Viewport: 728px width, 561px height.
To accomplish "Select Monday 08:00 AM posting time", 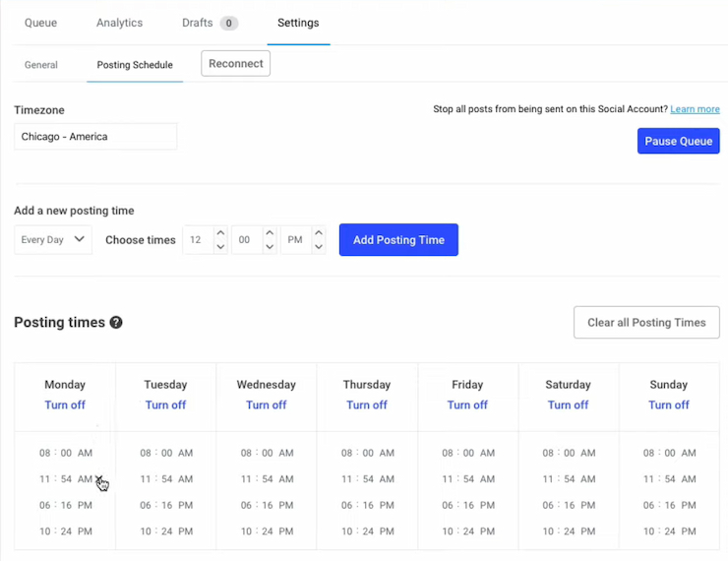I will (x=66, y=453).
